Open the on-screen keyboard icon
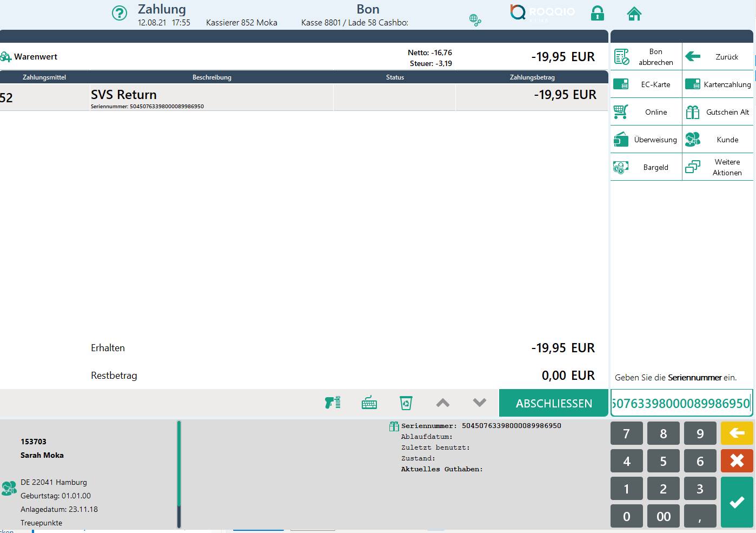The image size is (756, 533). [x=369, y=403]
